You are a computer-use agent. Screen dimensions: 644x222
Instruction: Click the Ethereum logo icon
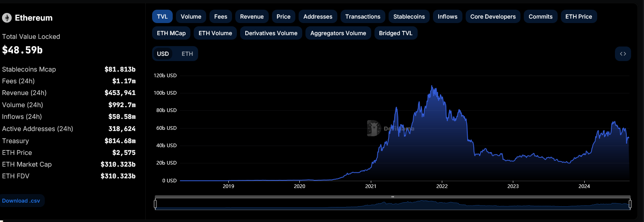click(7, 18)
